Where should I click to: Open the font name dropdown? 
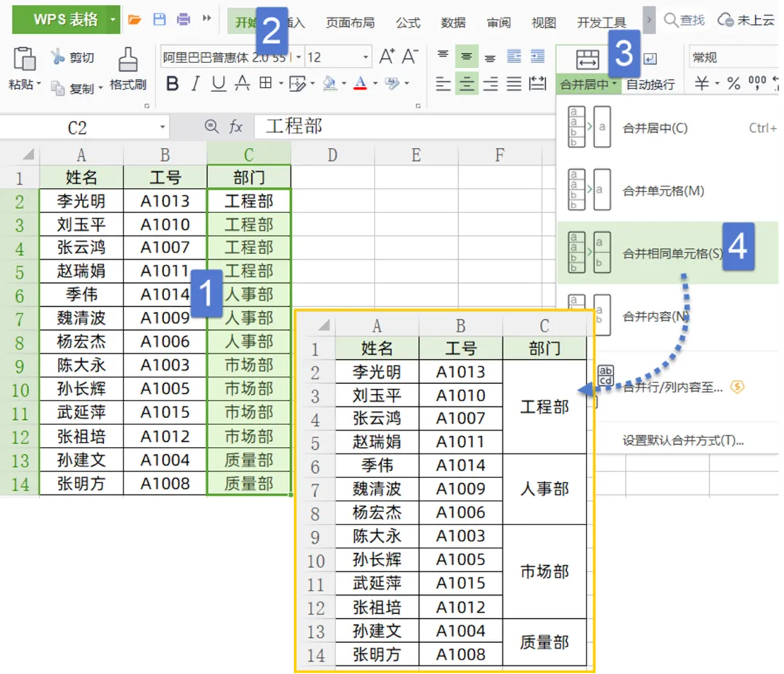click(x=298, y=57)
